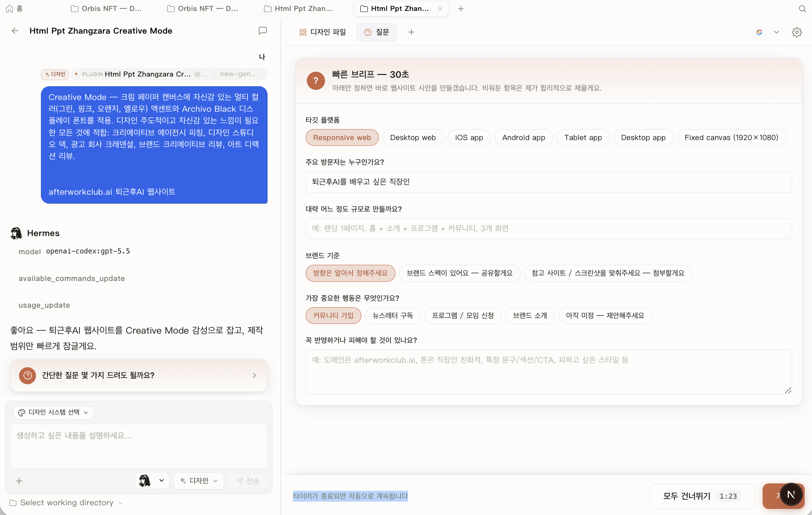Switch to the inactive Html Ppt Zhan tab
812x515 pixels.
coord(298,9)
